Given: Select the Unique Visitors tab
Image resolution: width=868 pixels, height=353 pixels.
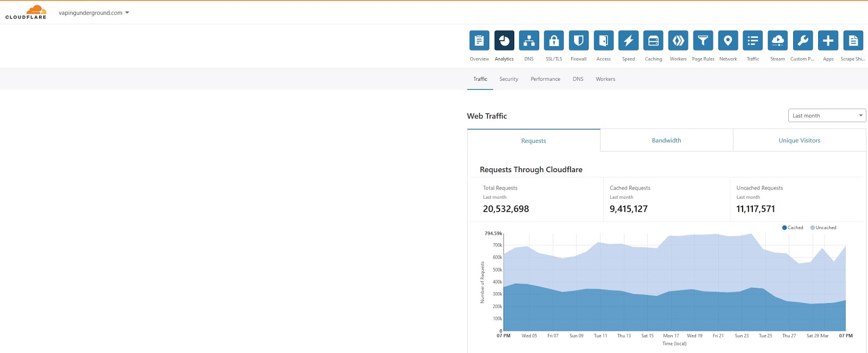Looking at the screenshot, I should coord(799,140).
